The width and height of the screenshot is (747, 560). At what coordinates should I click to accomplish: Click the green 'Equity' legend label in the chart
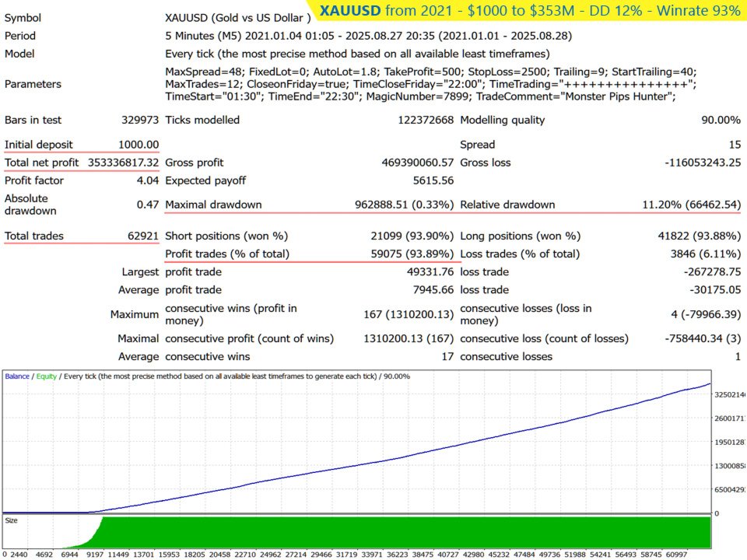tap(46, 376)
